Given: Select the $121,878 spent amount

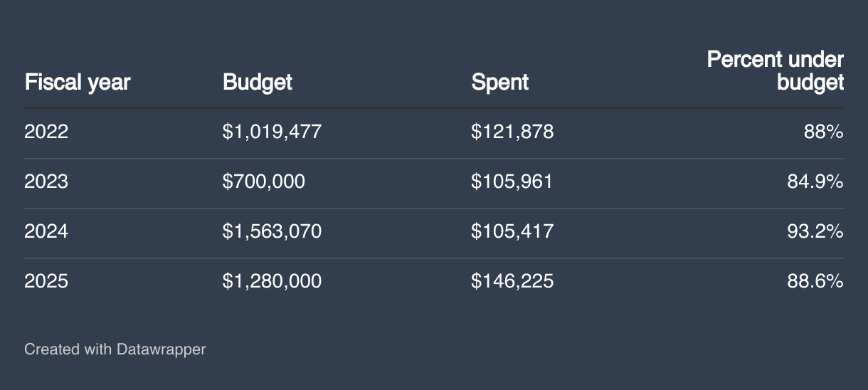Looking at the screenshot, I should [512, 132].
